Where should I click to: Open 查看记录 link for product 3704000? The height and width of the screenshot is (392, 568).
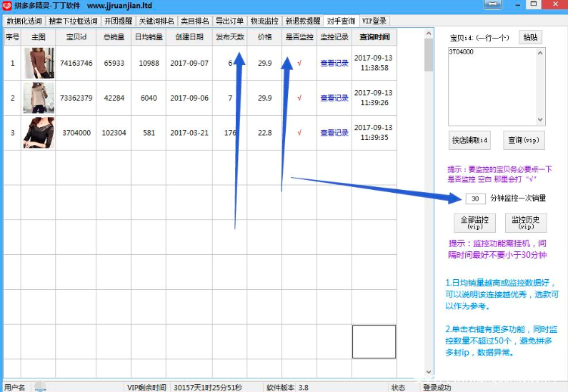click(334, 133)
